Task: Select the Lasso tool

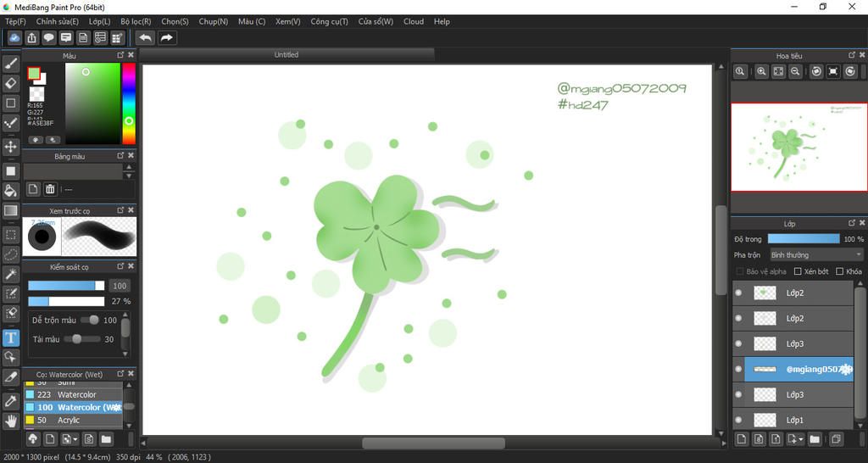Action: click(x=10, y=254)
